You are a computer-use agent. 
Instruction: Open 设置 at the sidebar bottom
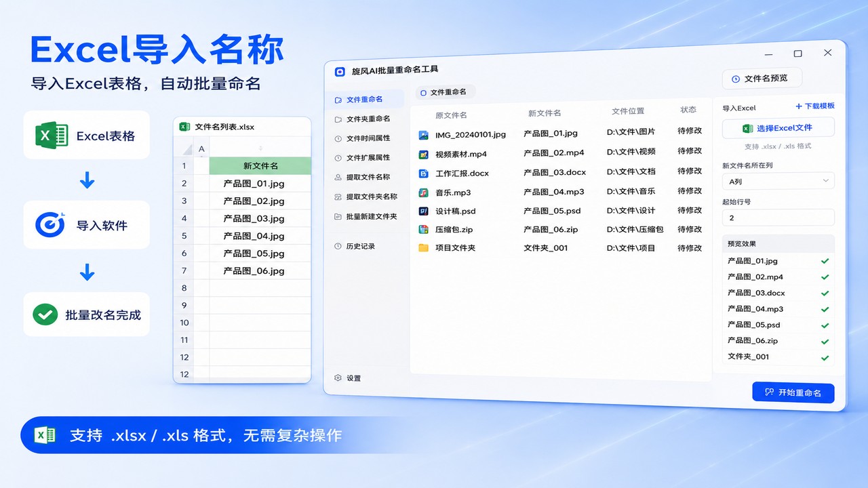click(347, 378)
